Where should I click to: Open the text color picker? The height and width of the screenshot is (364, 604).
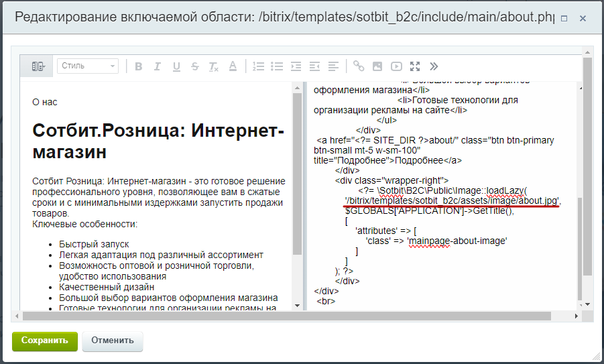(x=233, y=66)
